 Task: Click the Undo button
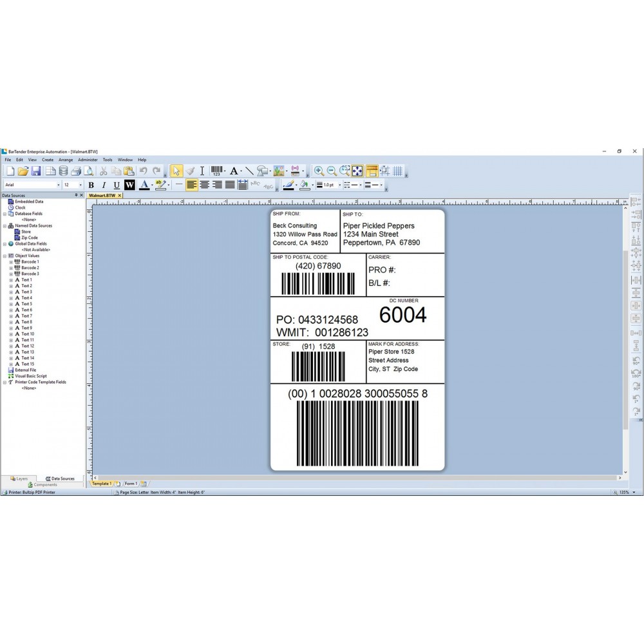pos(143,171)
